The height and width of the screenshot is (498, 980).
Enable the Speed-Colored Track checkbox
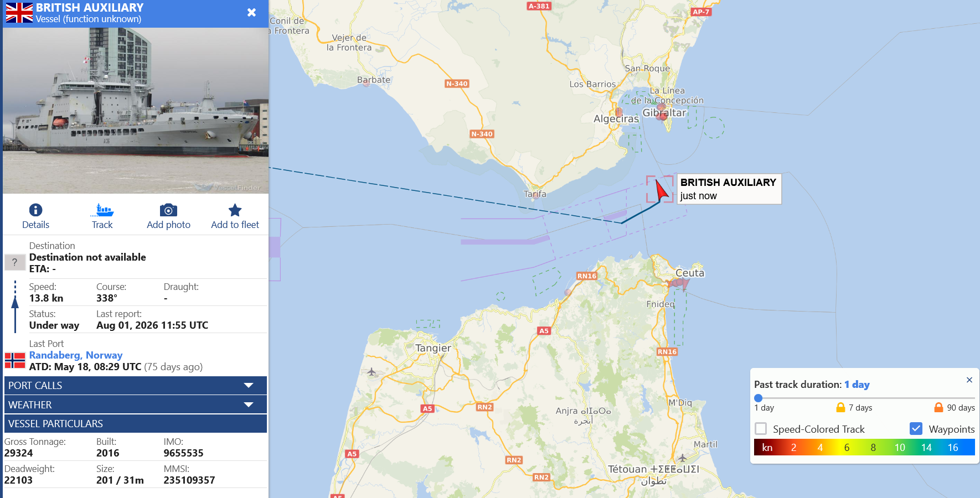pyautogui.click(x=761, y=429)
